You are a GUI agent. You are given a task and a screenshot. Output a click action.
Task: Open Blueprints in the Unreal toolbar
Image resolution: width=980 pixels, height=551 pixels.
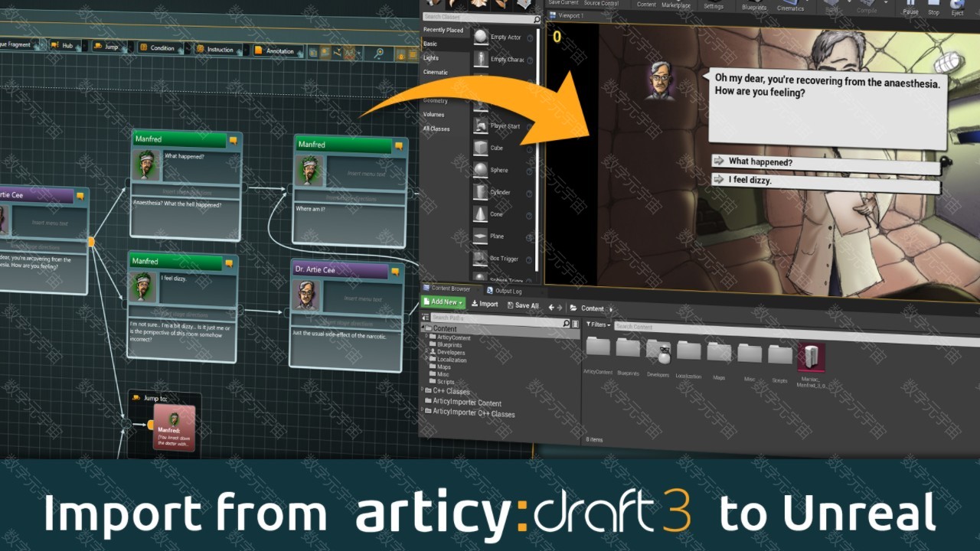(x=755, y=5)
